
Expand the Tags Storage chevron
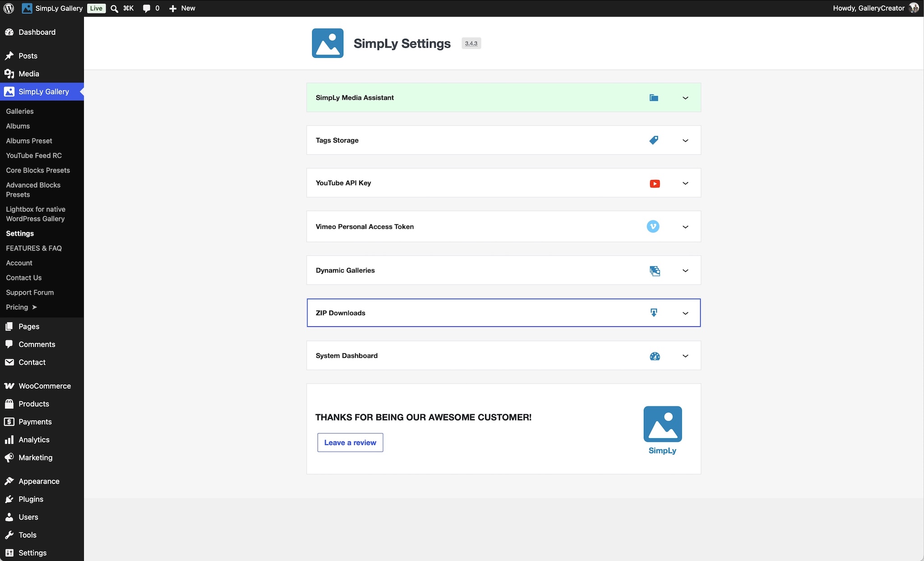(x=685, y=141)
